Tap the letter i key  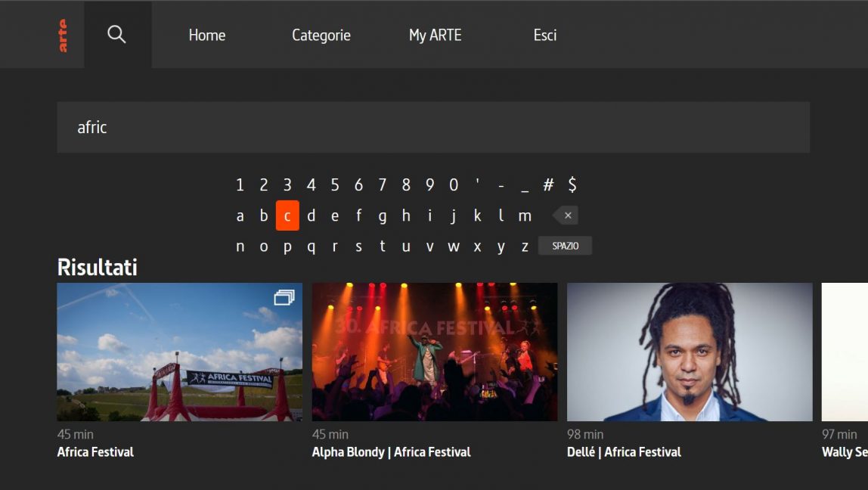coord(429,216)
